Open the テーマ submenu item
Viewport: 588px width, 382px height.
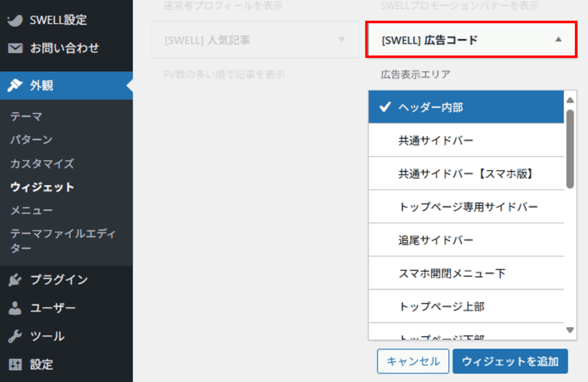pyautogui.click(x=26, y=117)
